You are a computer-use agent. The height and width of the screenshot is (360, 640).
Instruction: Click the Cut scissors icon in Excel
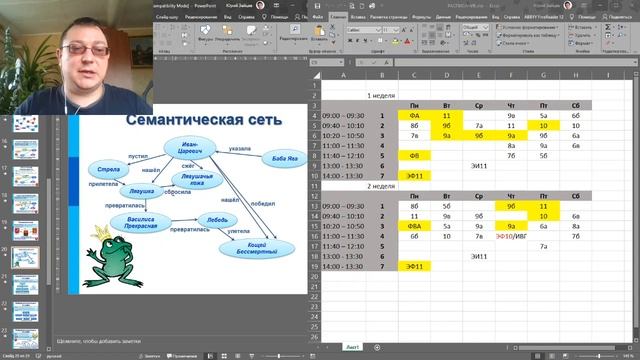[x=332, y=27]
